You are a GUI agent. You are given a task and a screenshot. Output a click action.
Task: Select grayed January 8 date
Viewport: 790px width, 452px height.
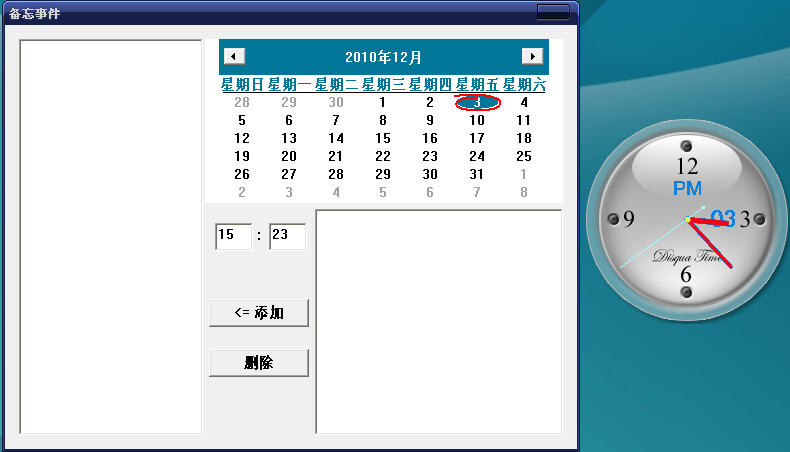click(x=524, y=192)
